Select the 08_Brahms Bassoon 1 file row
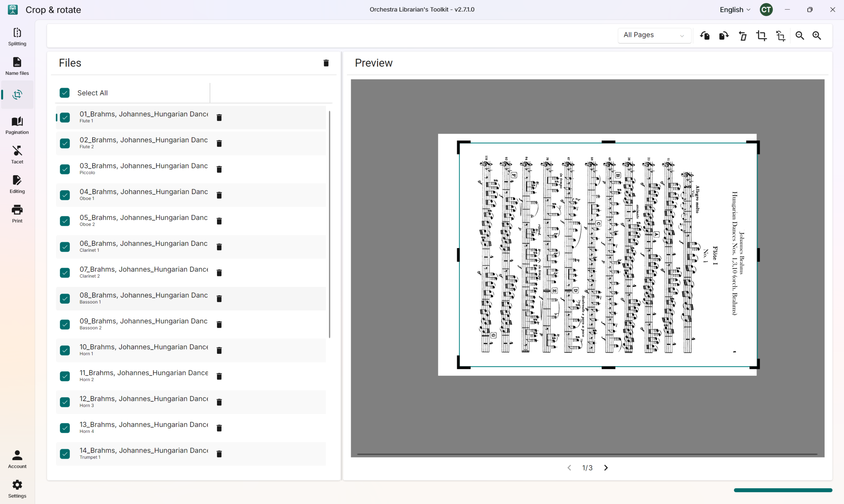 click(191, 298)
